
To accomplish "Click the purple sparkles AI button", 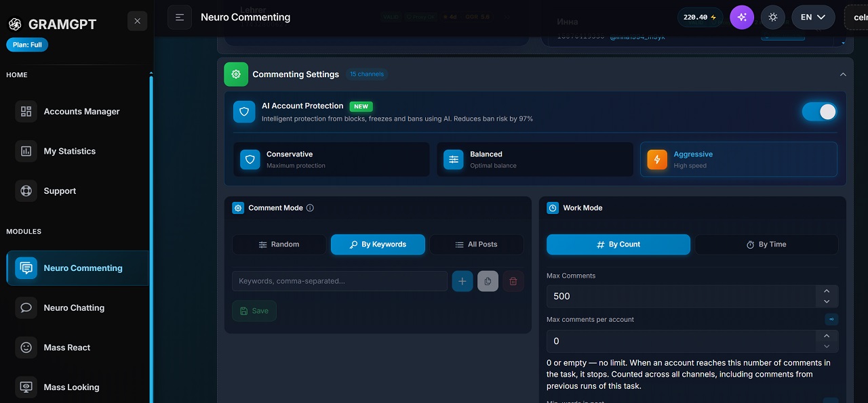I will 742,17.
